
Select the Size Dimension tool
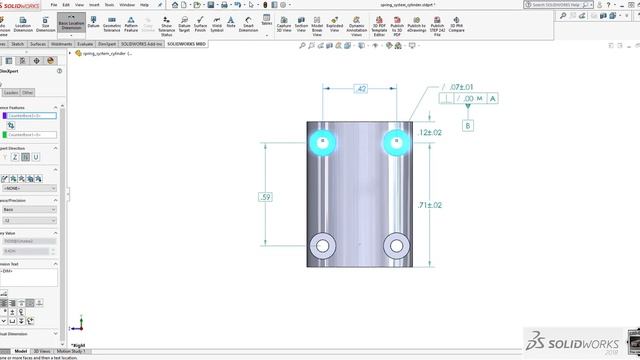(45, 24)
